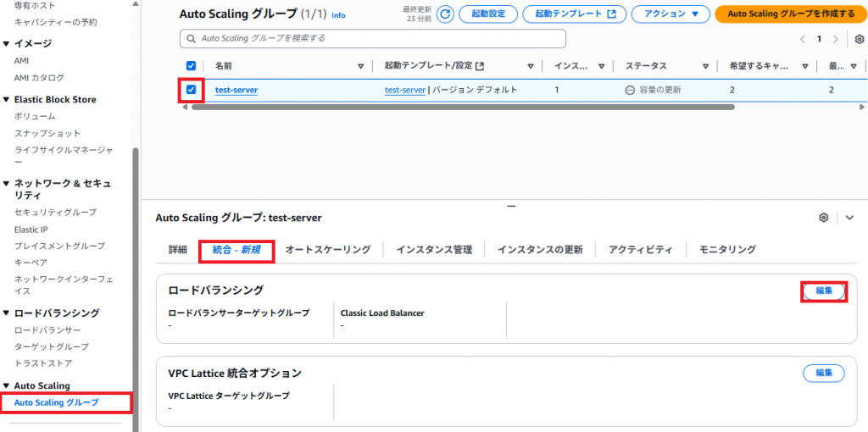Focus the Auto Scaling group search field
Screen dimensions: 868x432
click(373, 39)
